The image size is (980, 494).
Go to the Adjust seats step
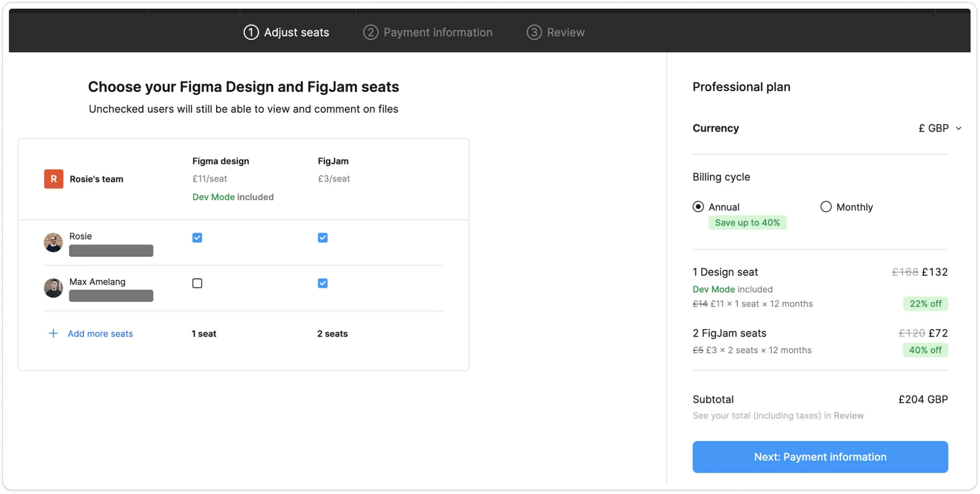[x=286, y=32]
